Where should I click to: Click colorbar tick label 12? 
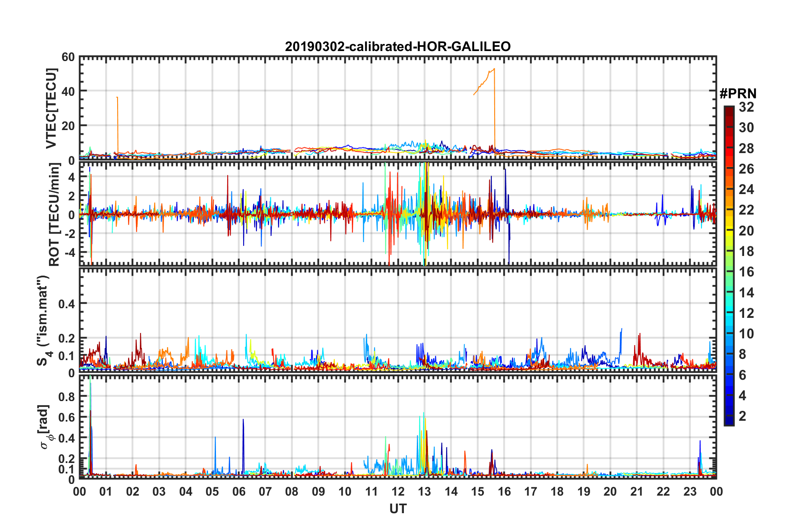point(746,313)
